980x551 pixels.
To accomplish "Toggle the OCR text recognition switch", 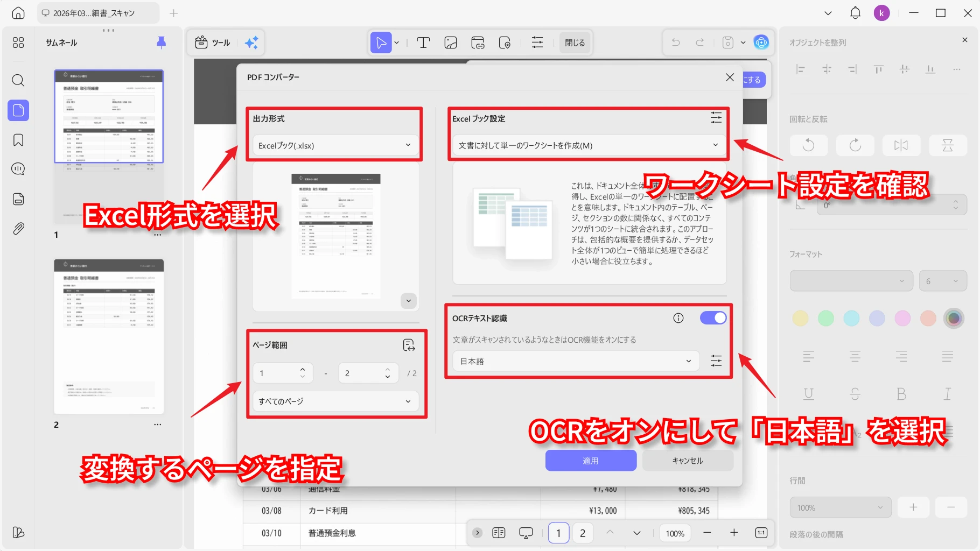I will [x=713, y=318].
